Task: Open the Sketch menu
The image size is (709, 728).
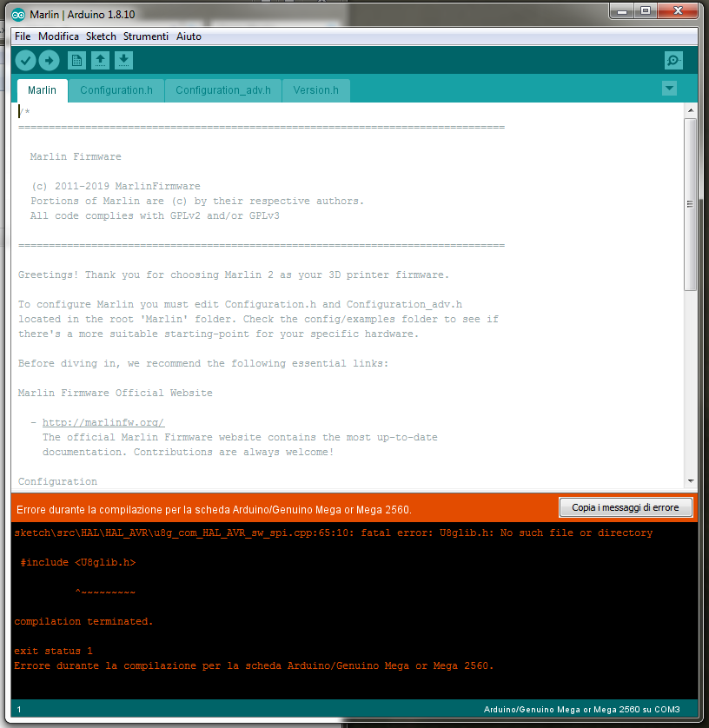Action: pos(101,36)
